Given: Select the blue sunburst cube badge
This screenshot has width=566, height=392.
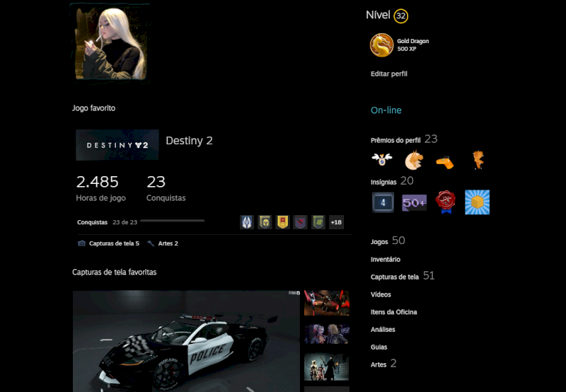Looking at the screenshot, I should tap(477, 202).
